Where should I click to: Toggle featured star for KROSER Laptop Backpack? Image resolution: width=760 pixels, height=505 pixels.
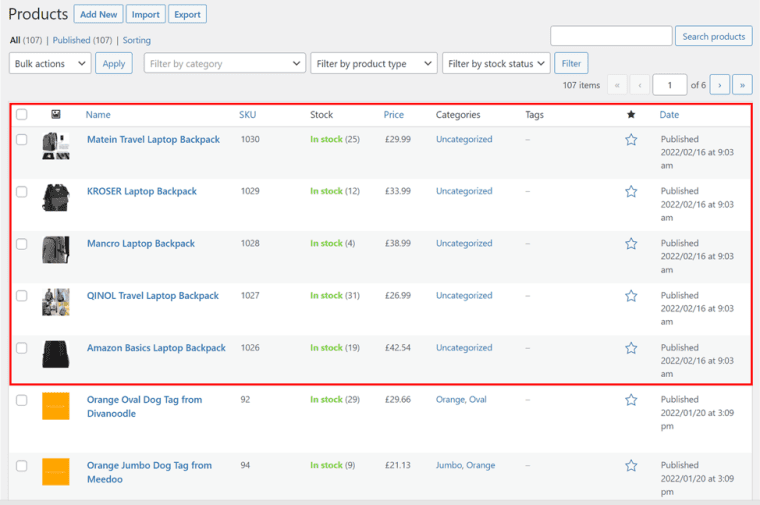tap(631, 191)
